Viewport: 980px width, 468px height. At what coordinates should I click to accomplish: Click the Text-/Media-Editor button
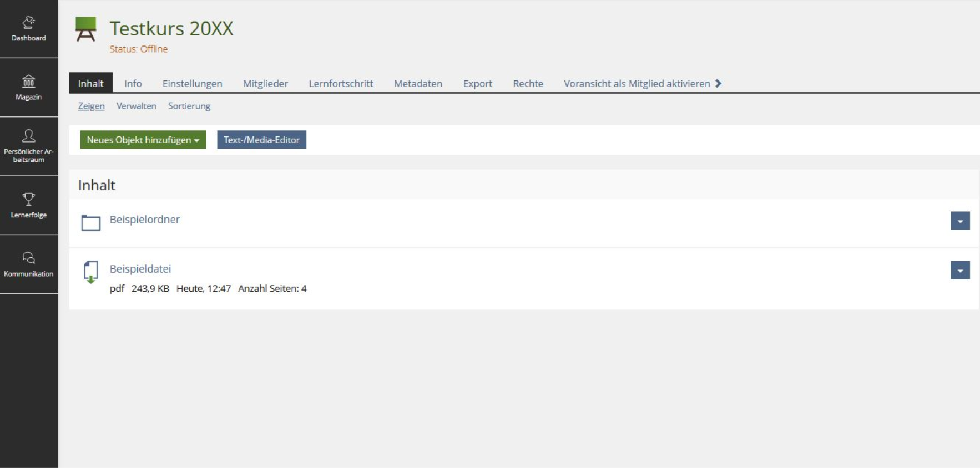coord(261,140)
